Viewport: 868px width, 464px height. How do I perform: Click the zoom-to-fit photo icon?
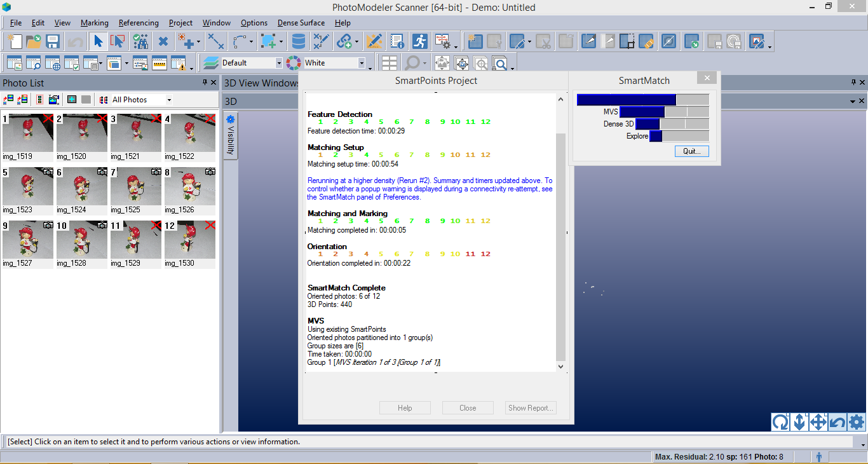click(x=442, y=63)
